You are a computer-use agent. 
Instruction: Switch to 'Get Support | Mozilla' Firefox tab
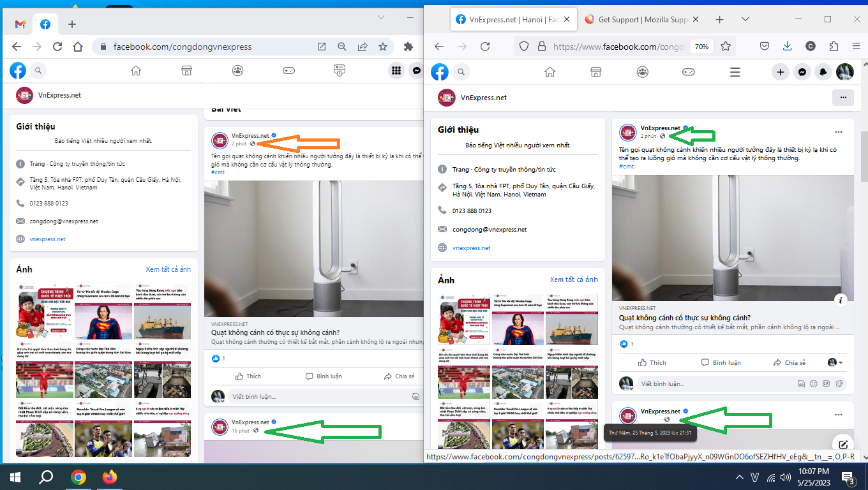click(x=641, y=19)
